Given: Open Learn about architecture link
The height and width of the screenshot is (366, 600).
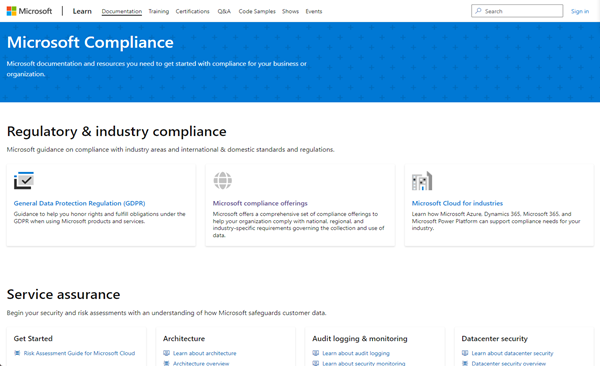Looking at the screenshot, I should click(x=204, y=353).
